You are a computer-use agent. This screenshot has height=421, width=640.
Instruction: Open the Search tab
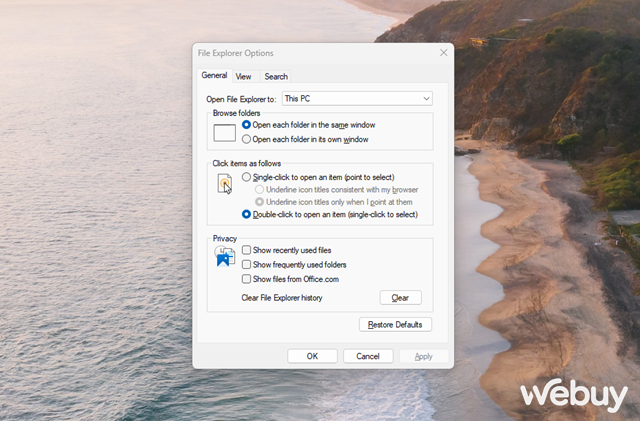tap(276, 76)
